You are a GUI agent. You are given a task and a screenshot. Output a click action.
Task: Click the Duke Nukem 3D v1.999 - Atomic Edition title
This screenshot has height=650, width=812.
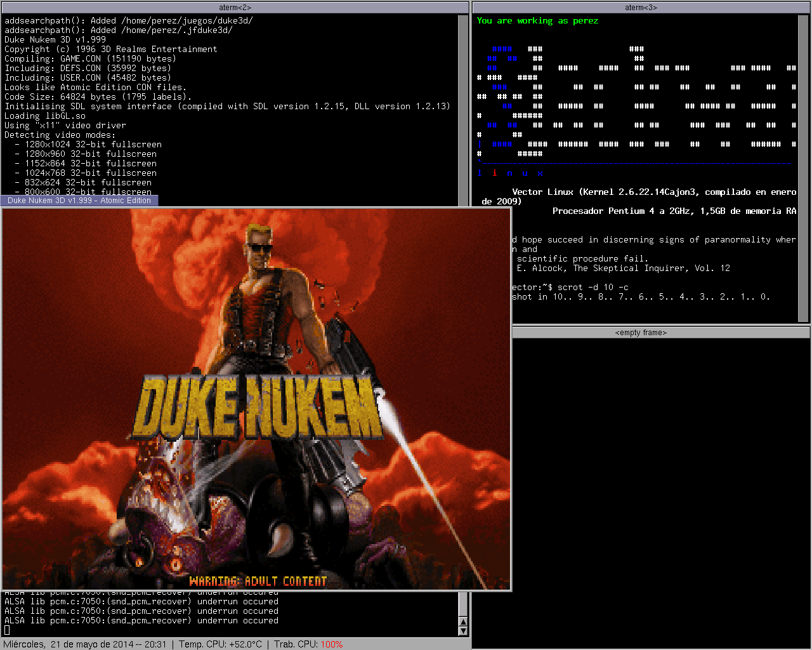[79, 201]
